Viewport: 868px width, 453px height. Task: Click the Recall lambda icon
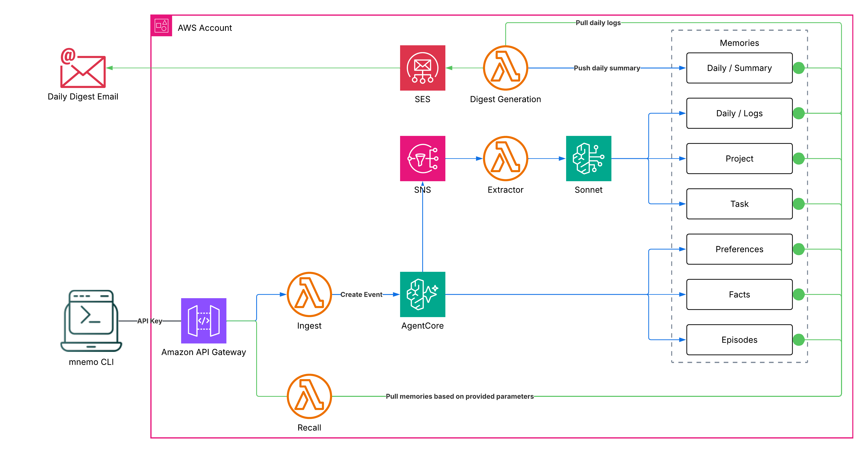point(309,396)
